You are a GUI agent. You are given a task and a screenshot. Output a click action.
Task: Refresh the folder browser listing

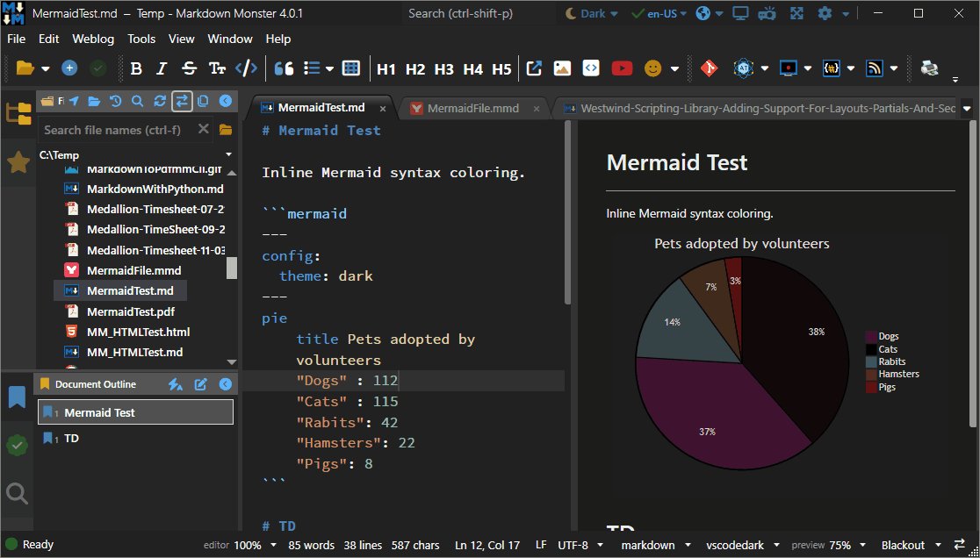click(x=159, y=101)
